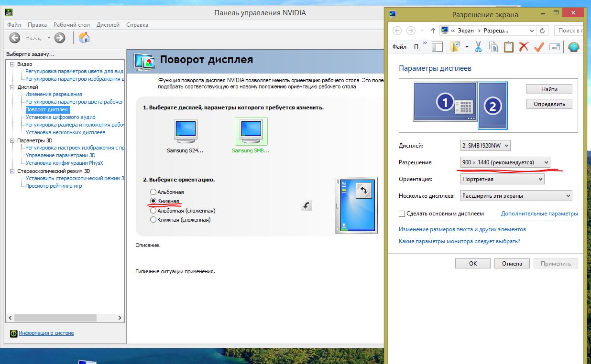Open Файл menu in Screen Resolution window
This screenshot has height=364, width=591.
click(399, 47)
